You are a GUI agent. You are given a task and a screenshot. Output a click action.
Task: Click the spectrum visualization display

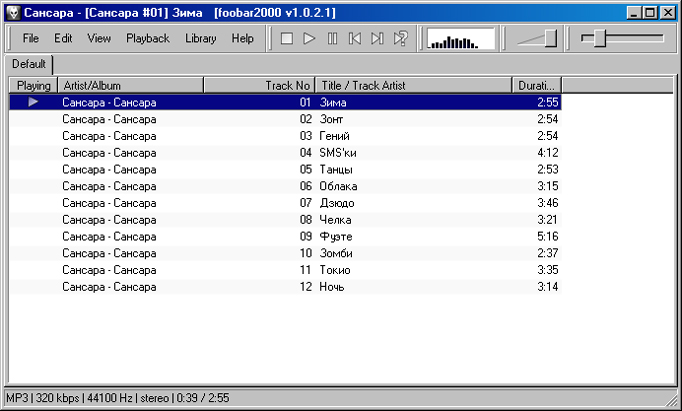[461, 39]
